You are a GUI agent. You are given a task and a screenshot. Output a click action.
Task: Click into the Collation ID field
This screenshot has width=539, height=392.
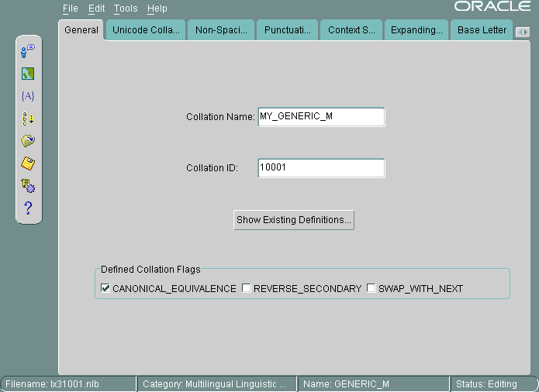tap(321, 167)
